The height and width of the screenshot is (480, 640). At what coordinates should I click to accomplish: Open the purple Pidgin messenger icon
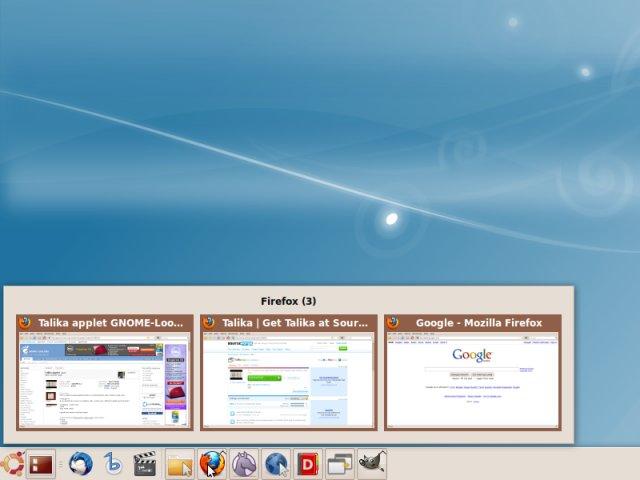(244, 465)
